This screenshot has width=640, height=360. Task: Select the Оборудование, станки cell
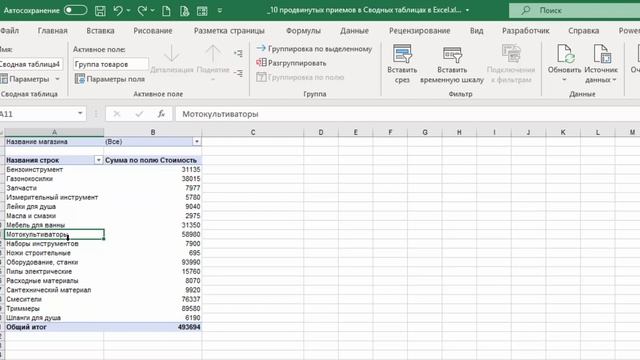[54, 262]
